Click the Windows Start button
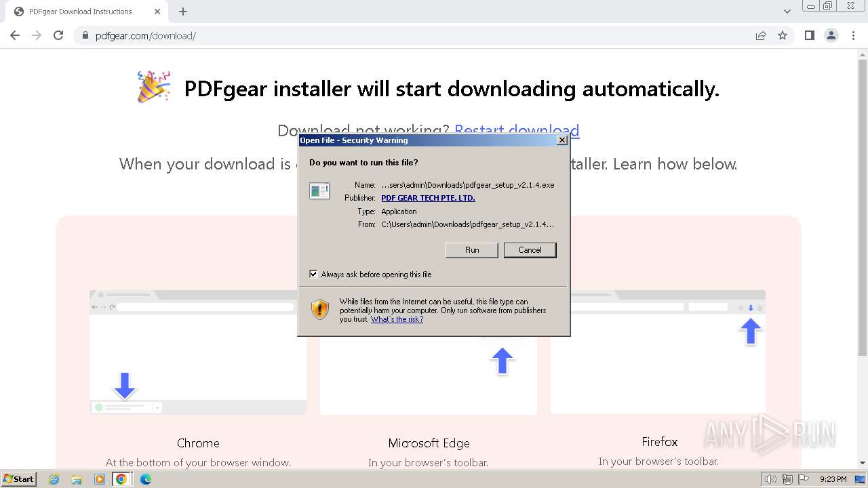 click(18, 479)
